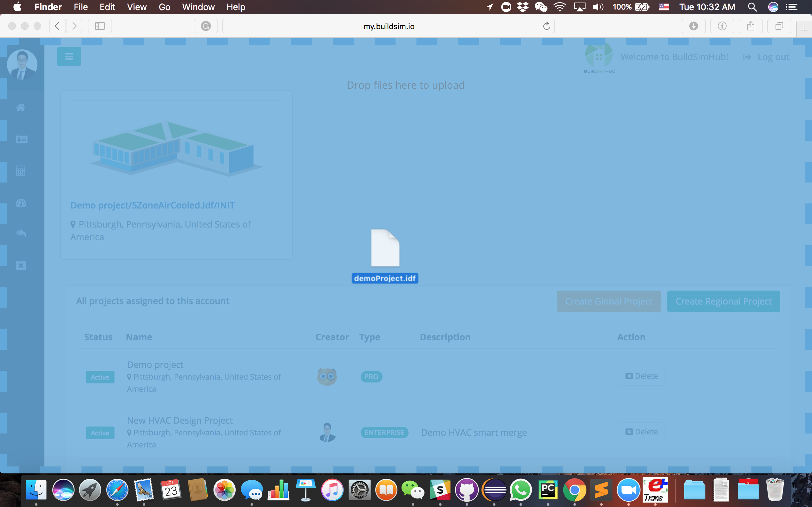Open the View menu
The height and width of the screenshot is (507, 812).
[x=137, y=7]
